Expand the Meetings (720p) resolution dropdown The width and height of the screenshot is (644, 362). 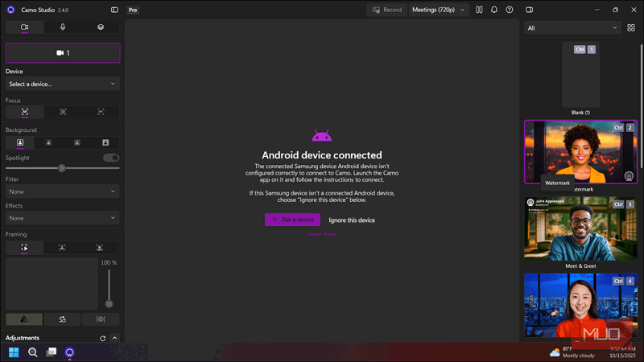tap(439, 10)
